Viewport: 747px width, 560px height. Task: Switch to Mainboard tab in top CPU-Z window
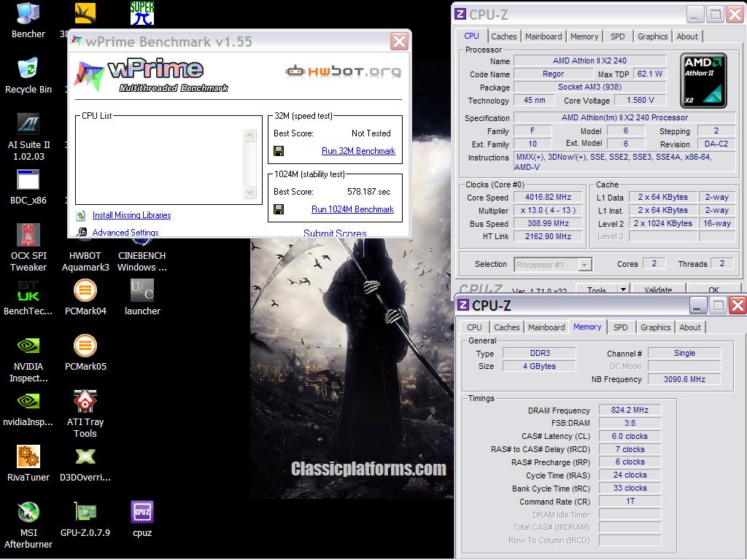point(543,36)
